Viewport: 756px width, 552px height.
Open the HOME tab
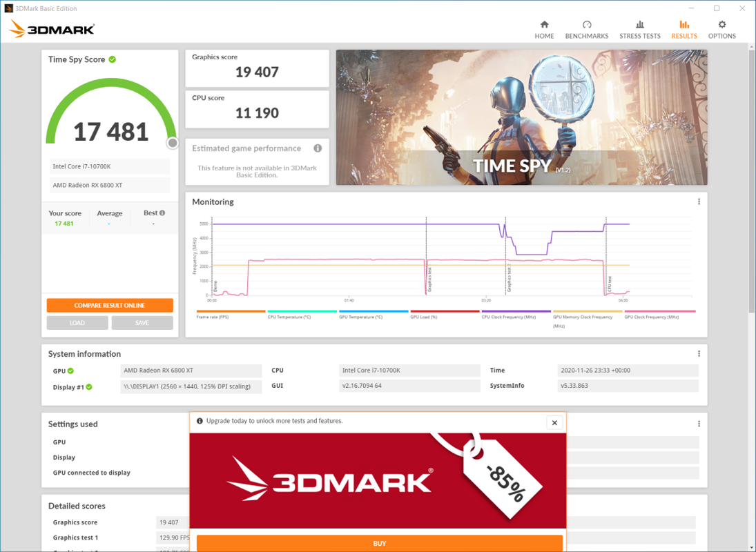[544, 30]
